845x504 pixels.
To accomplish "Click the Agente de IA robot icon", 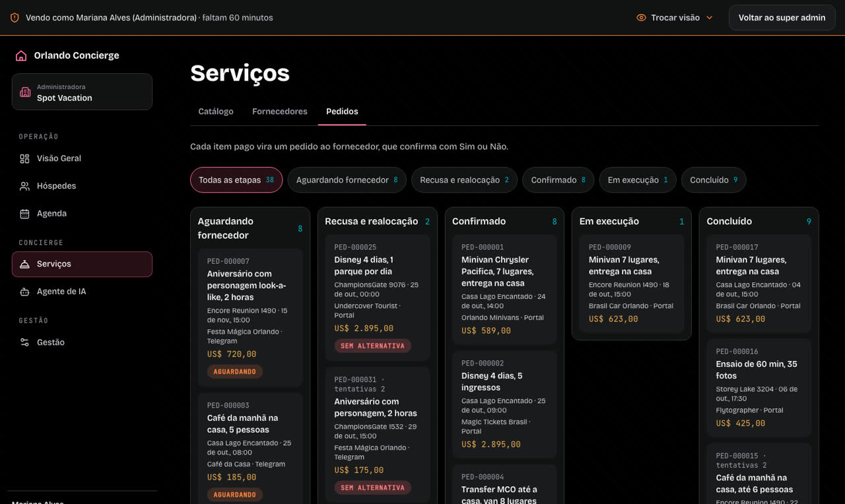I will 24,292.
